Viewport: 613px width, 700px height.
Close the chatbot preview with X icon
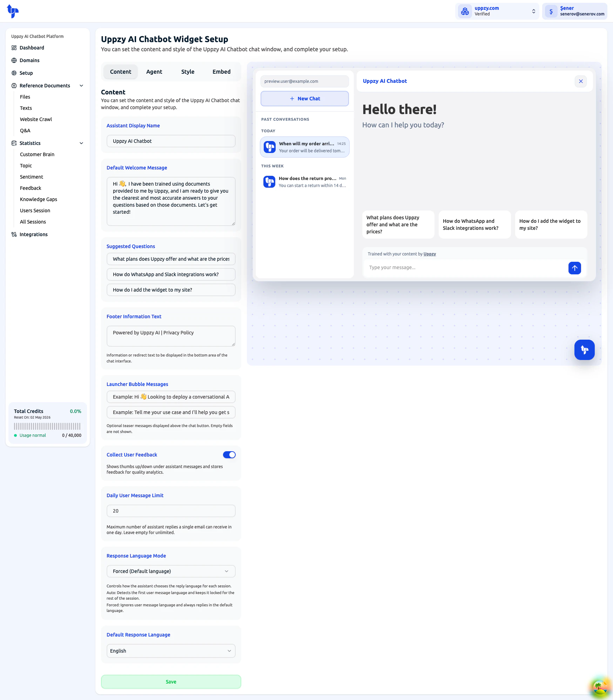pos(581,81)
